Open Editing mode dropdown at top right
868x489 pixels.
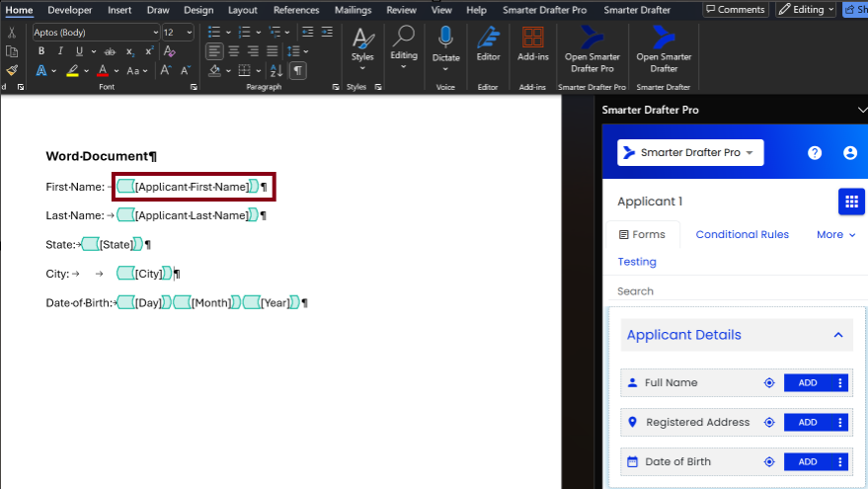point(806,10)
